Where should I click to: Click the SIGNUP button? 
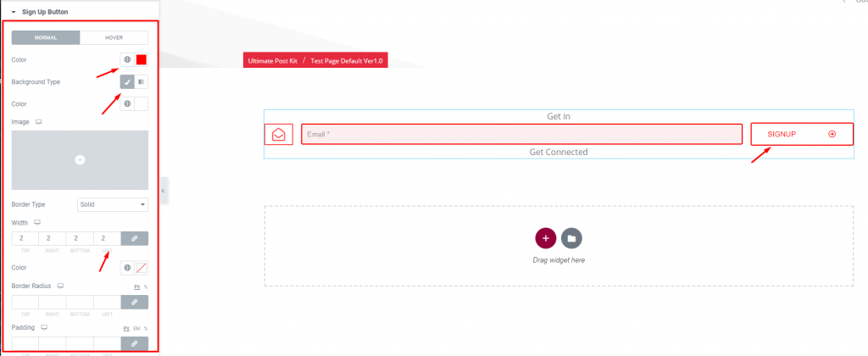802,134
